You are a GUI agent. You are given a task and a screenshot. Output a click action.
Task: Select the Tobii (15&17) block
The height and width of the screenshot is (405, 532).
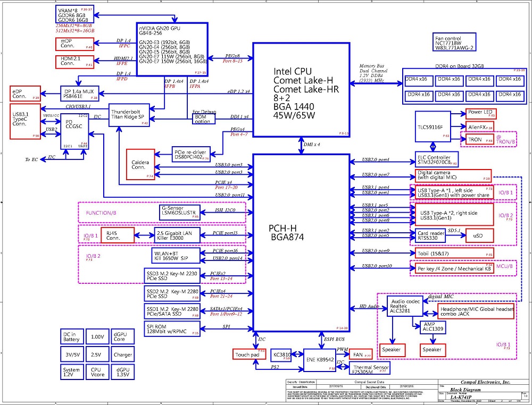[454, 253]
